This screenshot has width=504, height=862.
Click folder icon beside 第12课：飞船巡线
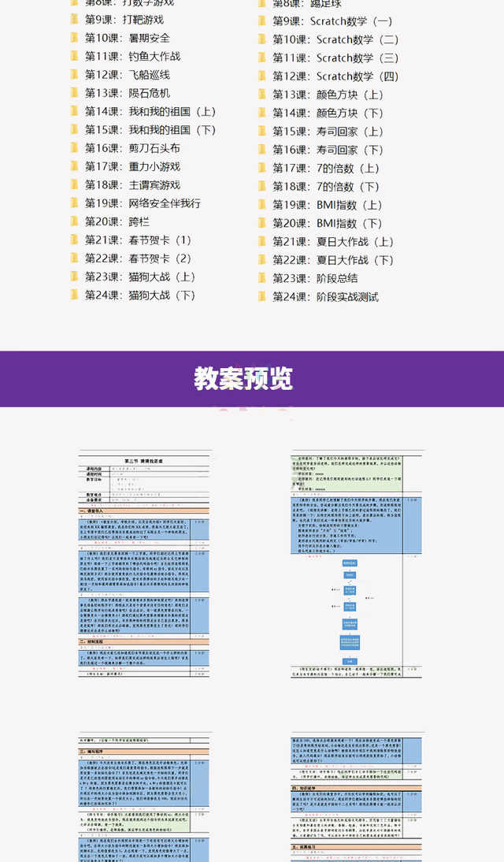click(74, 75)
